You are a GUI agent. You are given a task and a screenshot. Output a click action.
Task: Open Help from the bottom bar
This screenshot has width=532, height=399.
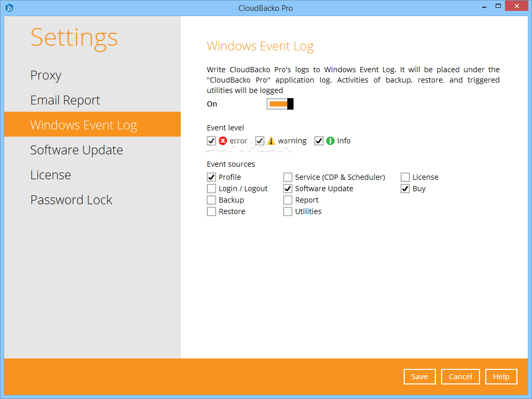point(501,377)
